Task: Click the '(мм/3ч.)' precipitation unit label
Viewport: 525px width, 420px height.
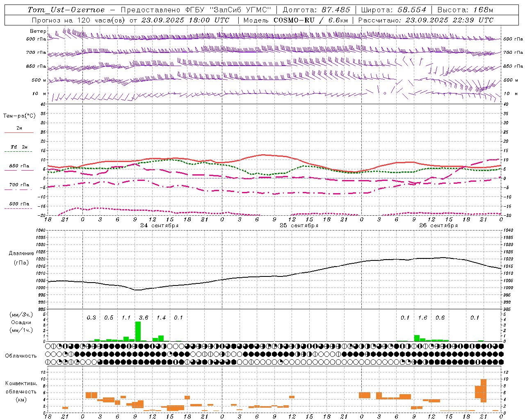Action: (21, 315)
